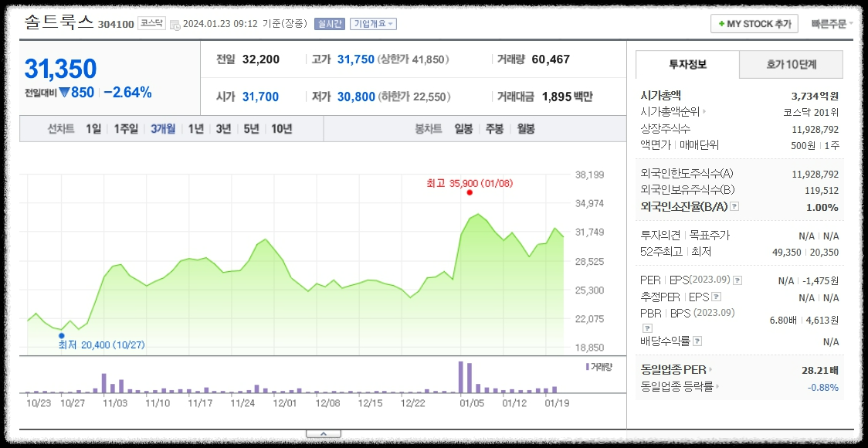Click the 저가 30,800 value
The height and width of the screenshot is (448, 868).
(356, 97)
